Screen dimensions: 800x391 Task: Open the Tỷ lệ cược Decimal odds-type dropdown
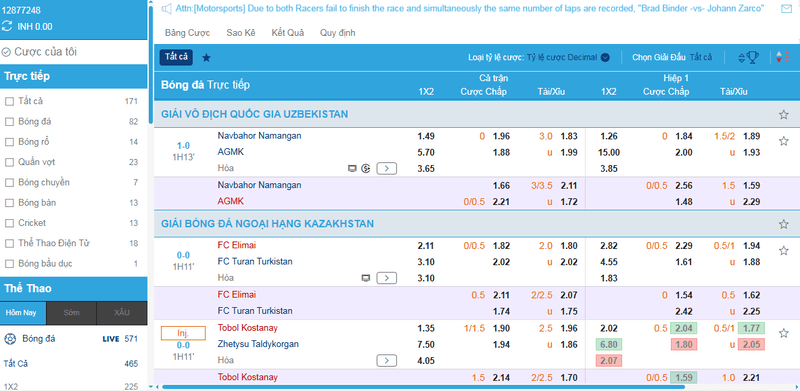pos(568,58)
